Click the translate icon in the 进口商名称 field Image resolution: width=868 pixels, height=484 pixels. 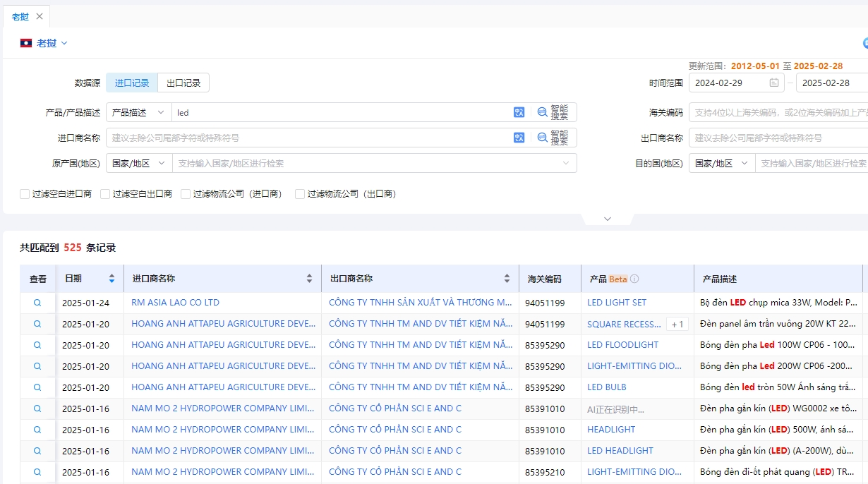point(519,137)
